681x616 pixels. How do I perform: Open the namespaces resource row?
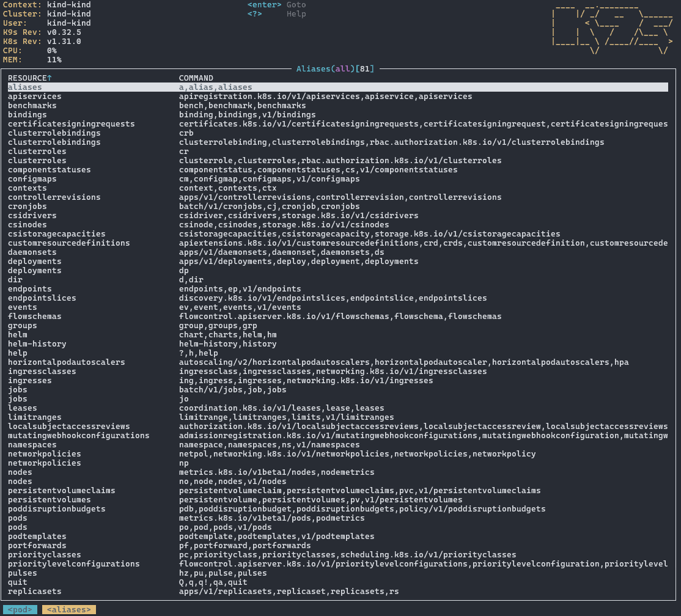(x=32, y=444)
